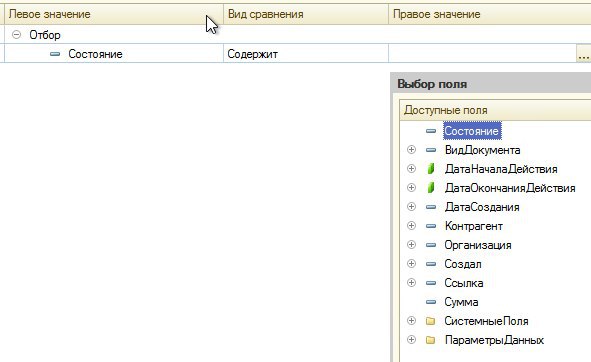Screen dimensions: 591x362
Task: Select Состояние in the filter row
Action: (x=95, y=54)
